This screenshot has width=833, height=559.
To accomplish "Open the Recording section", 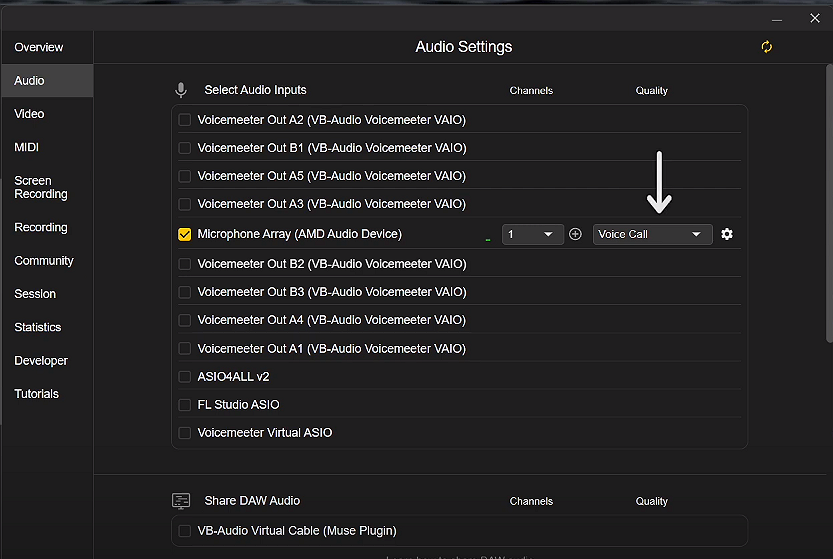I will [x=47, y=227].
